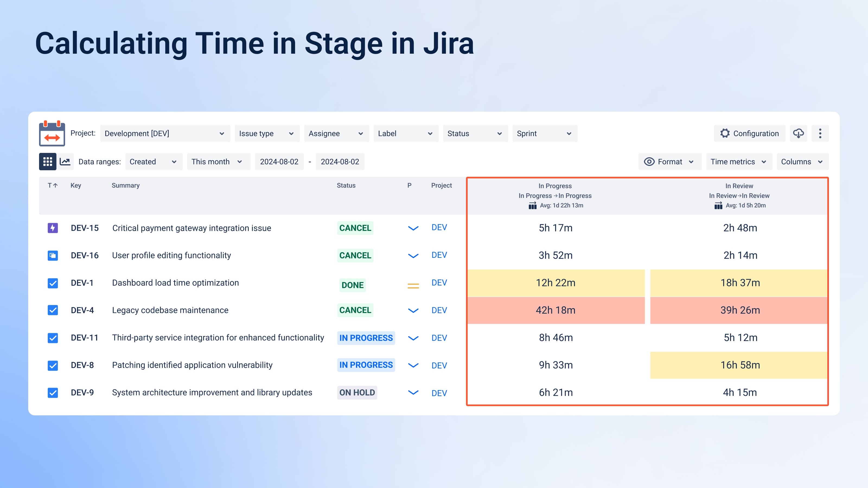The image size is (868, 488).
Task: Open the DEV project link for DEV-4
Action: (439, 310)
